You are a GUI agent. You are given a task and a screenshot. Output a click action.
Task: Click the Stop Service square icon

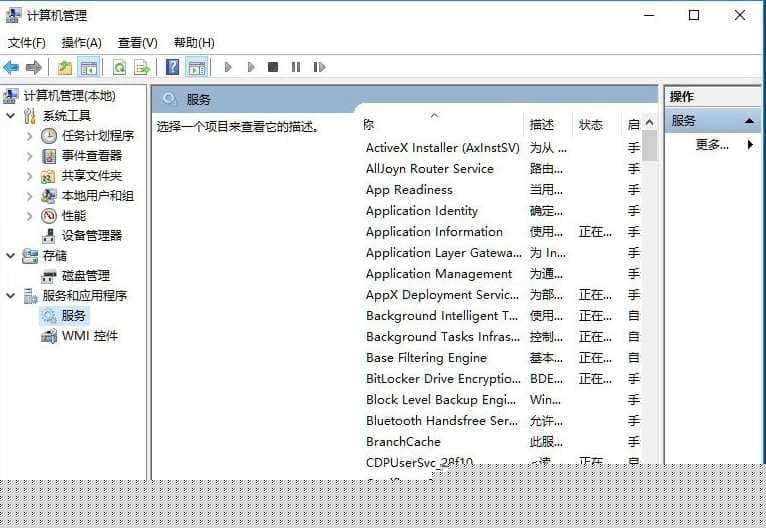coord(273,67)
